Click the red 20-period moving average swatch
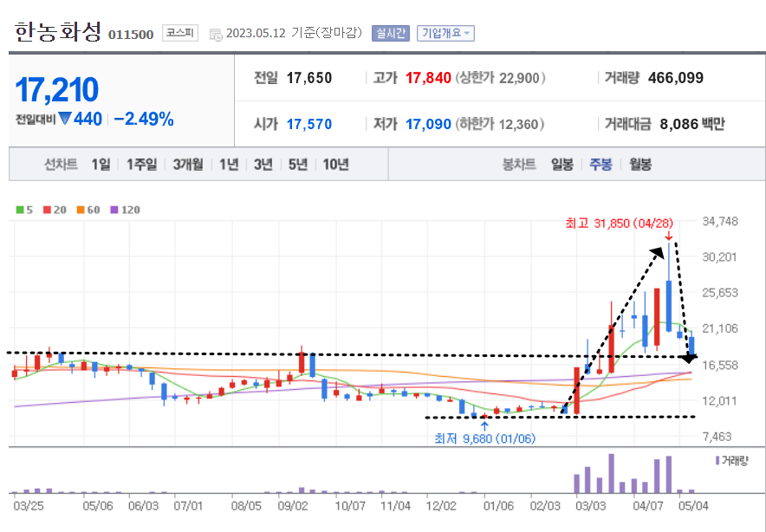 pos(47,210)
